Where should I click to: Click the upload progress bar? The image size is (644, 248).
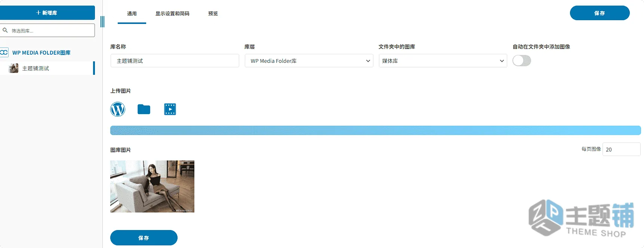click(x=376, y=130)
